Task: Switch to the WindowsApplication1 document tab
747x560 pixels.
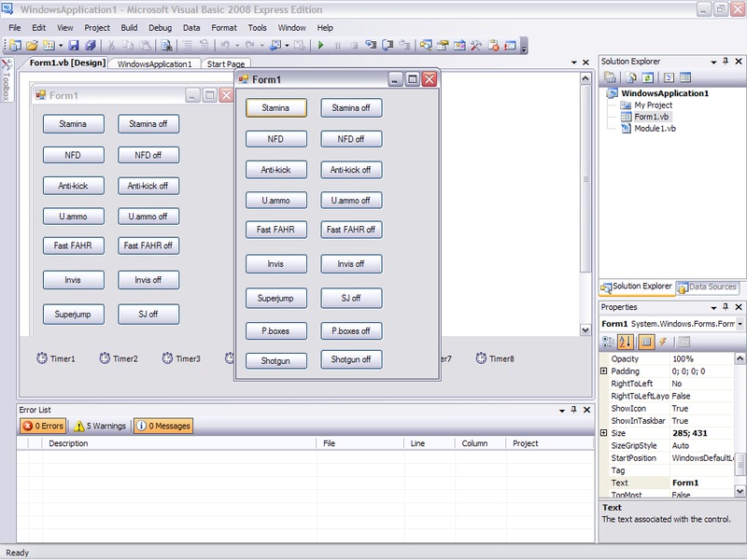Action: coord(154,63)
